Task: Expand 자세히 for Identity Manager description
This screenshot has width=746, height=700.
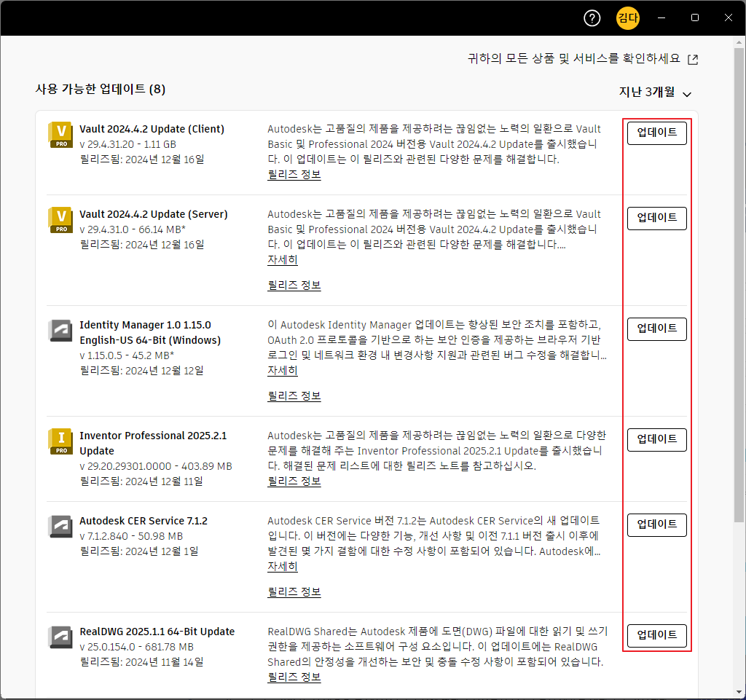Action: tap(283, 371)
